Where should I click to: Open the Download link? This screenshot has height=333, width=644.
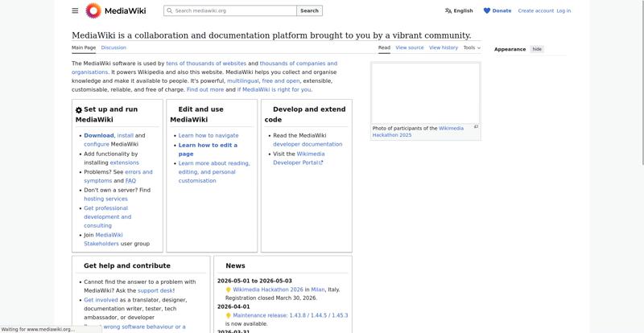pyautogui.click(x=99, y=135)
